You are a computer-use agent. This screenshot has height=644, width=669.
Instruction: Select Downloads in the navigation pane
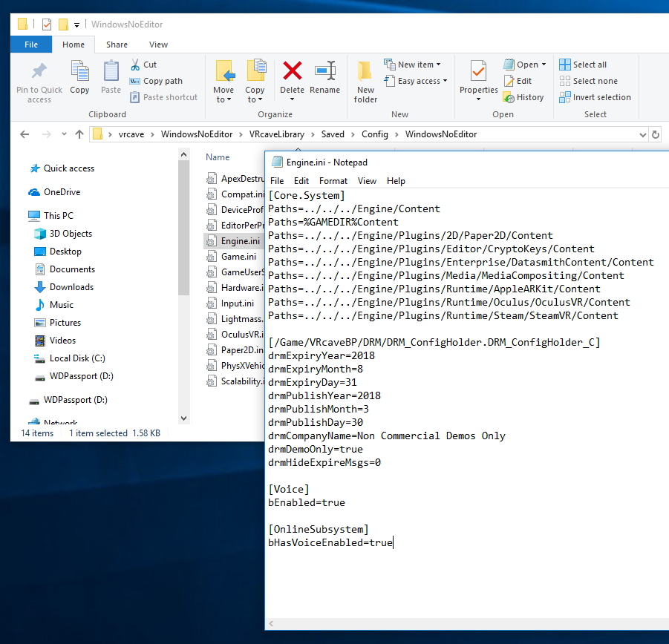[x=71, y=287]
